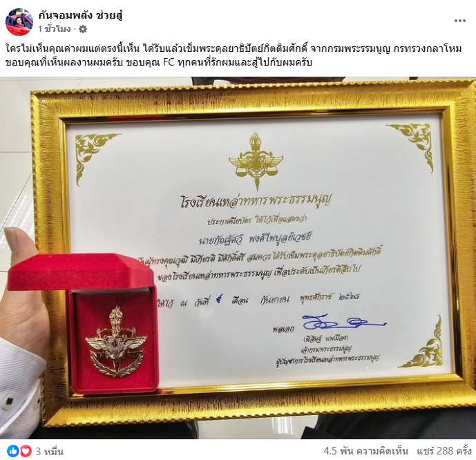Click the recipient name line on certificate

[254, 239]
